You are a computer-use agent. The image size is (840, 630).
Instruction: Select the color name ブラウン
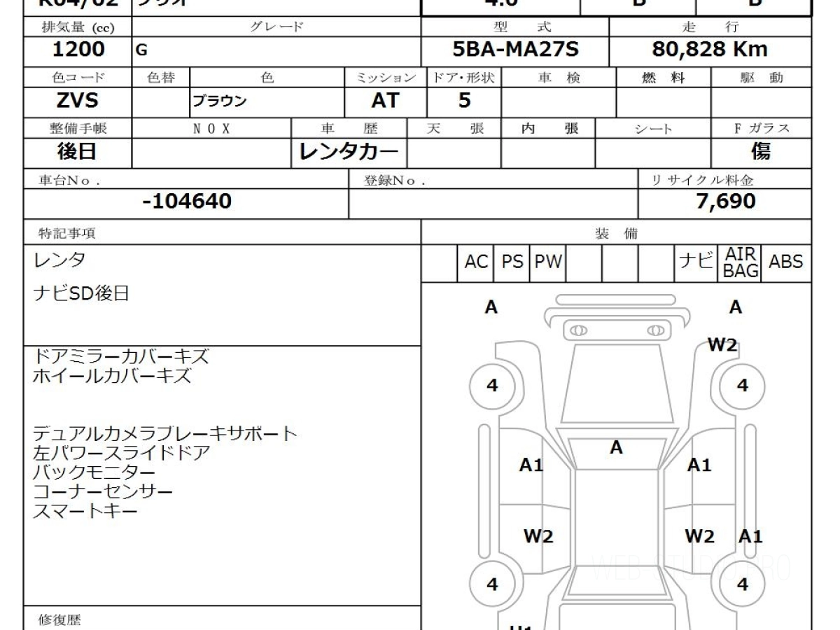[x=220, y=101]
